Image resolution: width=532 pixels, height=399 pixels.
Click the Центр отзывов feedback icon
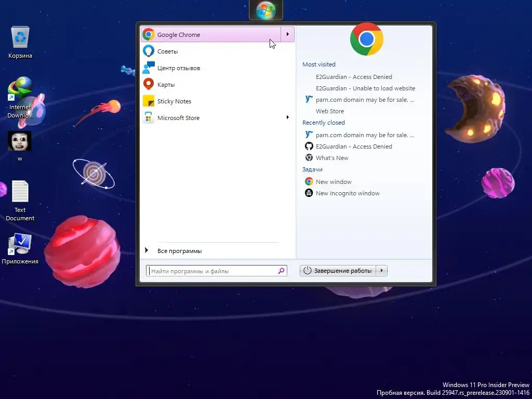[x=148, y=68]
